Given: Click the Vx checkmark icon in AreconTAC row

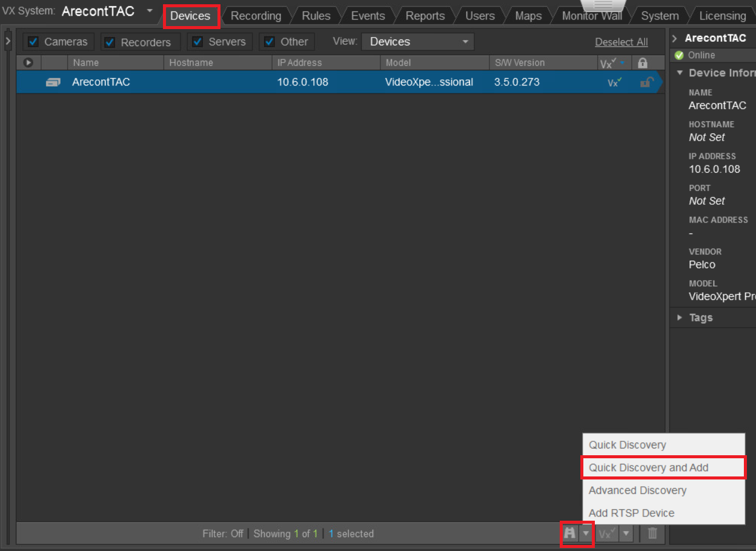Looking at the screenshot, I should (x=615, y=82).
